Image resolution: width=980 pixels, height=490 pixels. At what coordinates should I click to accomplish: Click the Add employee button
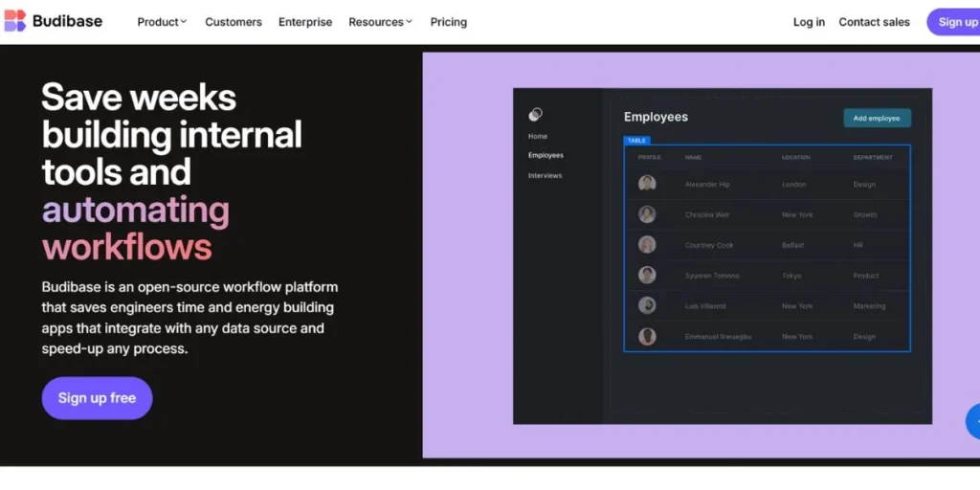(877, 118)
